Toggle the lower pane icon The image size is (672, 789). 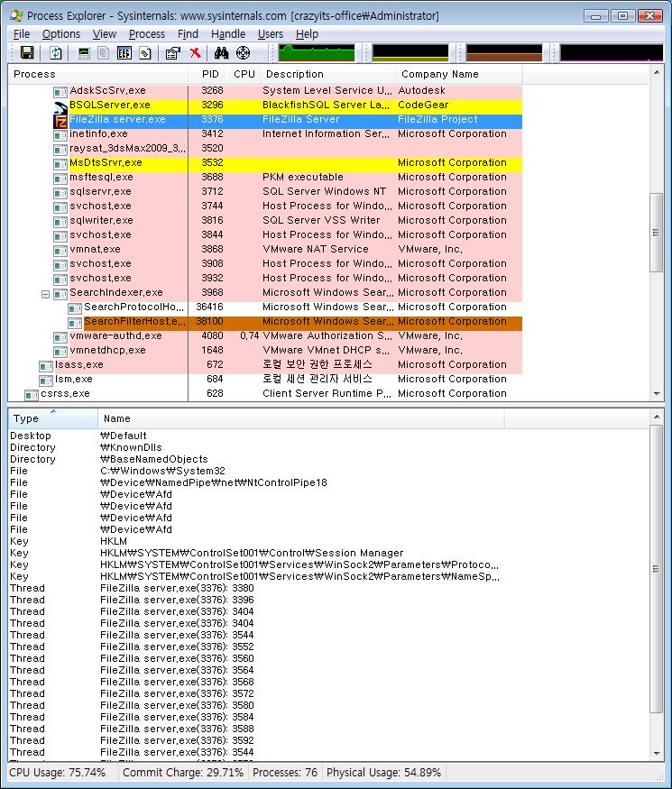click(x=124, y=53)
